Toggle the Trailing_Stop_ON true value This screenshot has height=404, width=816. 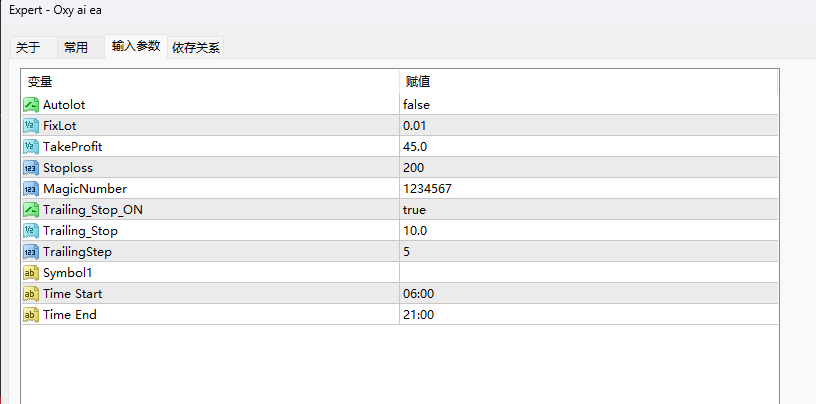(x=415, y=210)
